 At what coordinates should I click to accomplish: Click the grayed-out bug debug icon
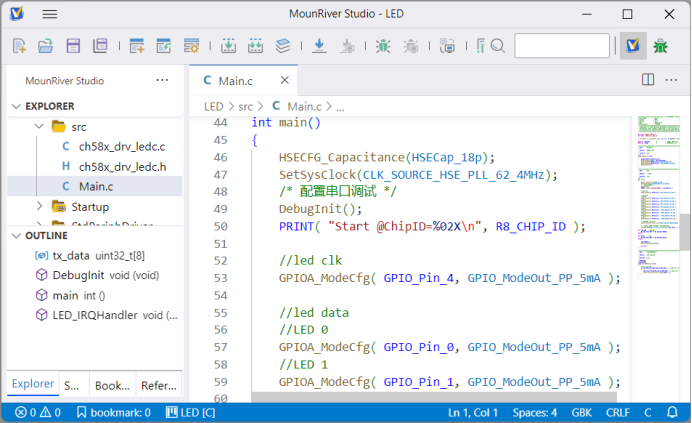coord(411,46)
